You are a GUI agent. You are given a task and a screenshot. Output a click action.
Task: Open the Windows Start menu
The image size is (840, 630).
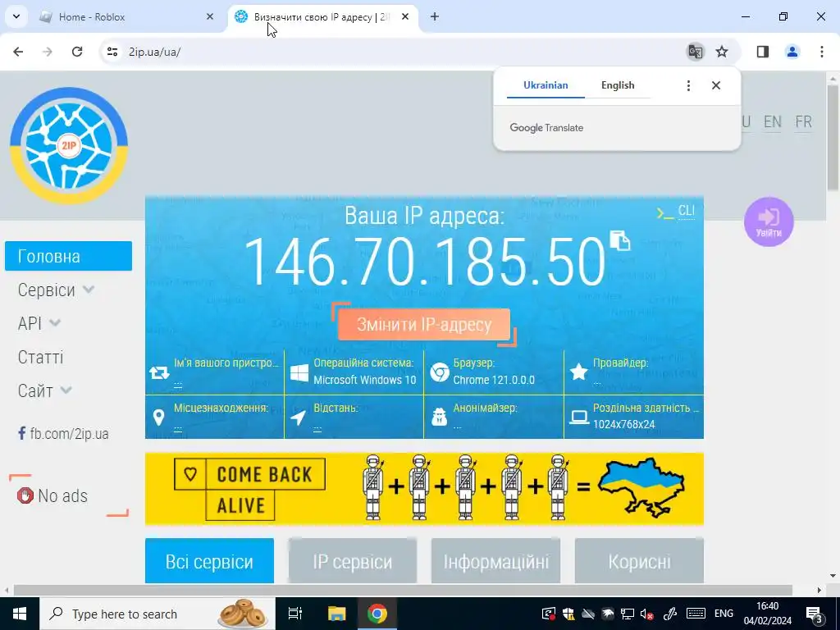point(20,614)
